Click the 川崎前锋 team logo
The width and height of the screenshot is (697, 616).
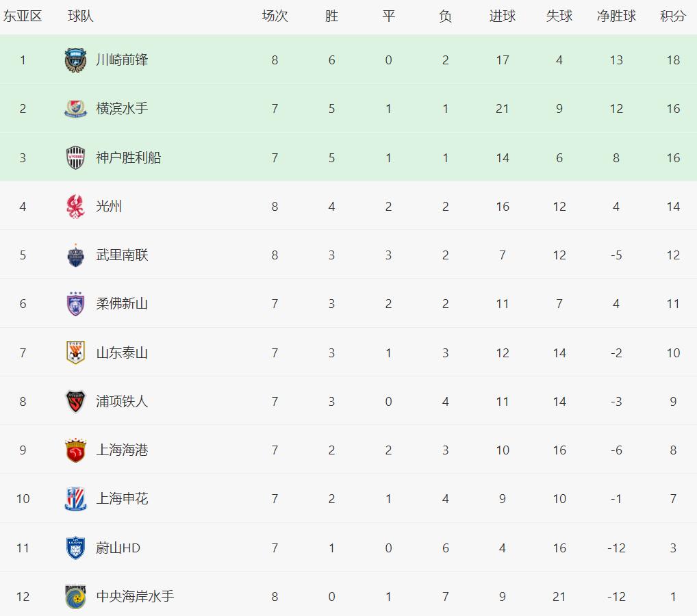(75, 60)
